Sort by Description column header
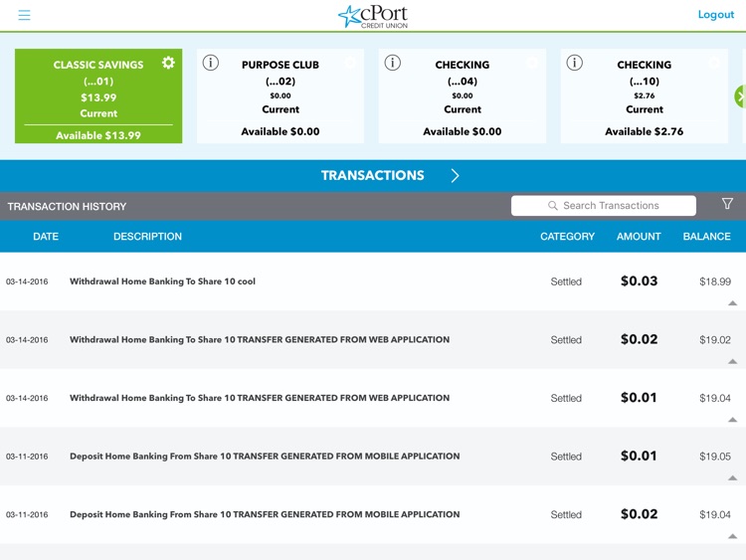This screenshot has height=560, width=746. [x=147, y=237]
